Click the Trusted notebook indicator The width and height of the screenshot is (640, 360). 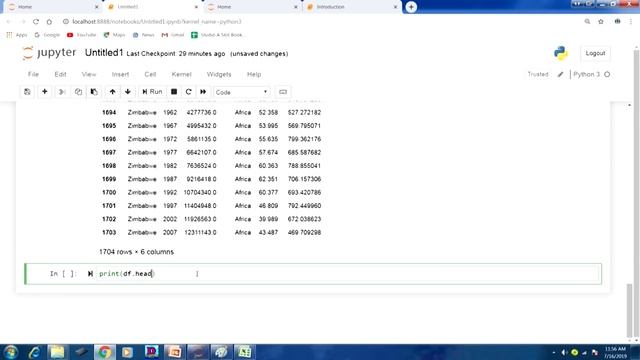(x=538, y=74)
